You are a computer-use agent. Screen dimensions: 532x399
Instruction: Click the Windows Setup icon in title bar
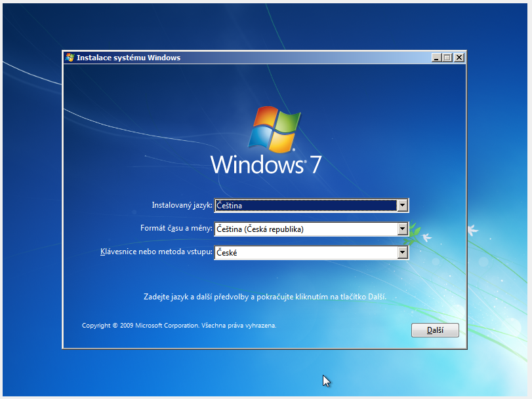coord(70,57)
